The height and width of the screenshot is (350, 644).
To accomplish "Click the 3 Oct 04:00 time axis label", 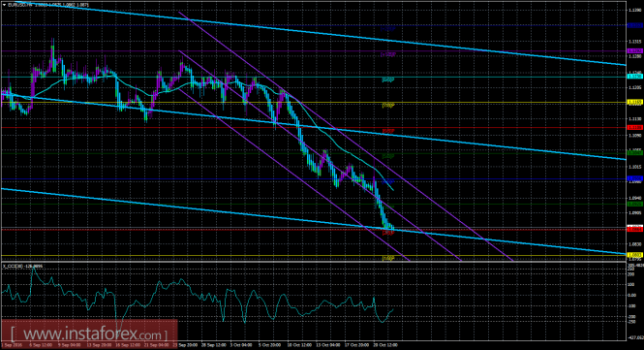I will point(241,345).
